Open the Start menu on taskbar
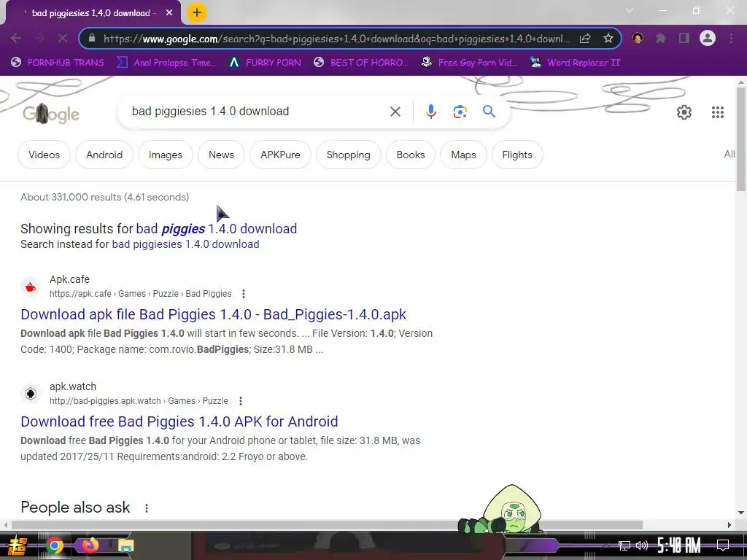The image size is (747, 560). point(18,545)
